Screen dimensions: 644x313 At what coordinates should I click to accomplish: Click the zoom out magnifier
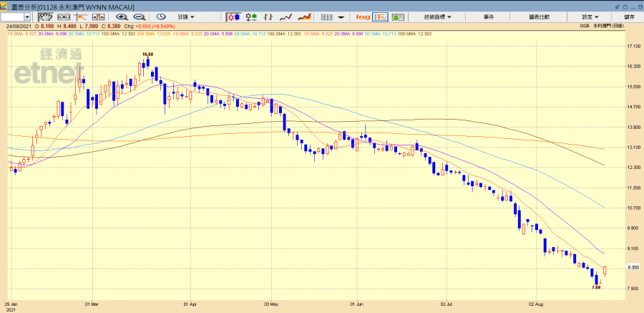(140, 16)
